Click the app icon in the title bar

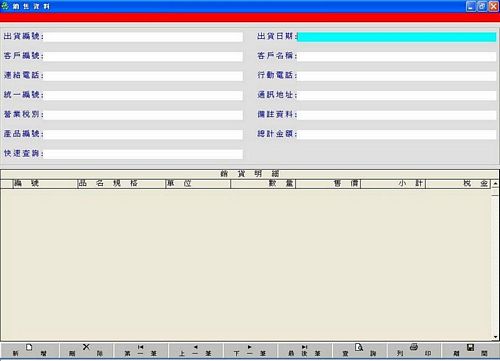[x=5, y=6]
